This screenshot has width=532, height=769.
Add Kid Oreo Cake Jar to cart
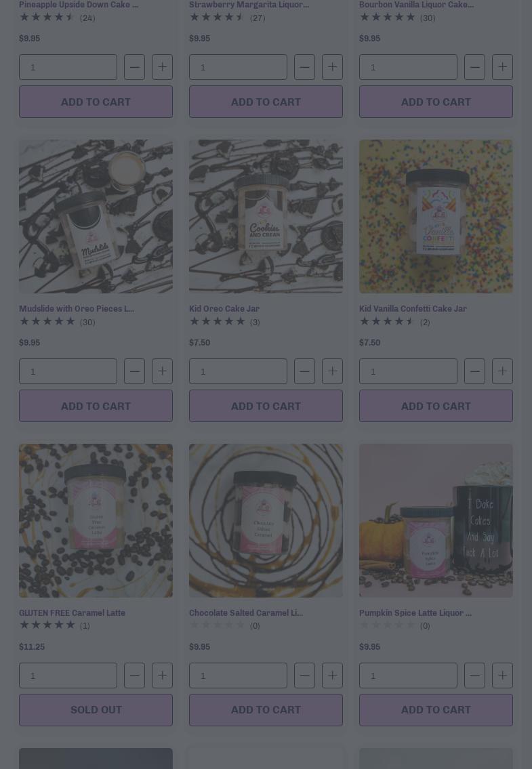[x=266, y=406]
